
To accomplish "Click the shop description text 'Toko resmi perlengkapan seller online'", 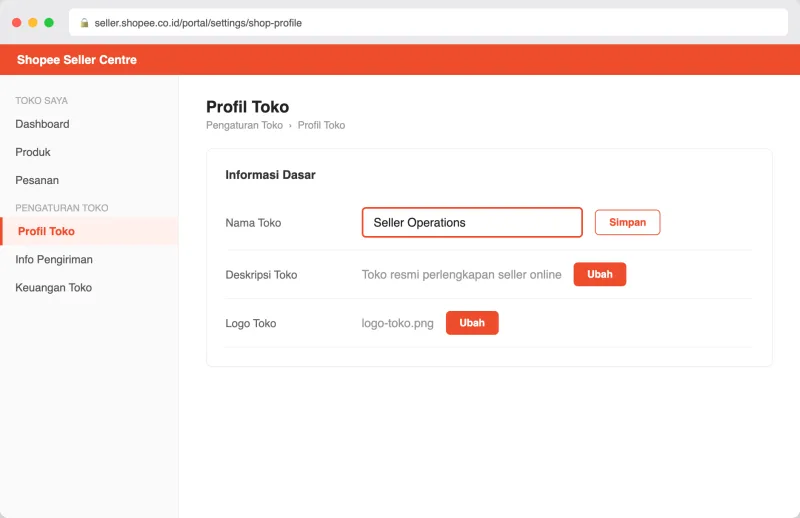I will click(x=461, y=275).
